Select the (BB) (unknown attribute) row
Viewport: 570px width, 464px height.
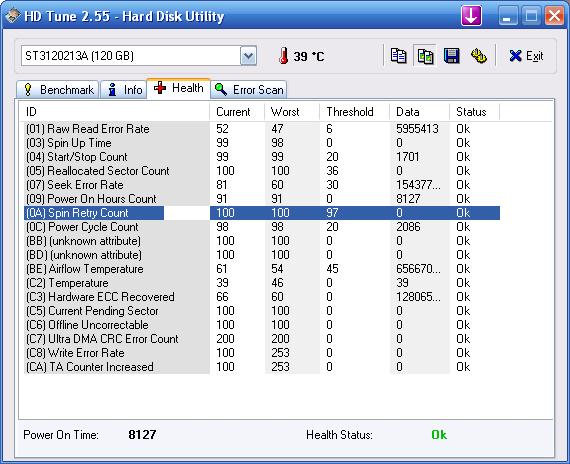pyautogui.click(x=262, y=241)
